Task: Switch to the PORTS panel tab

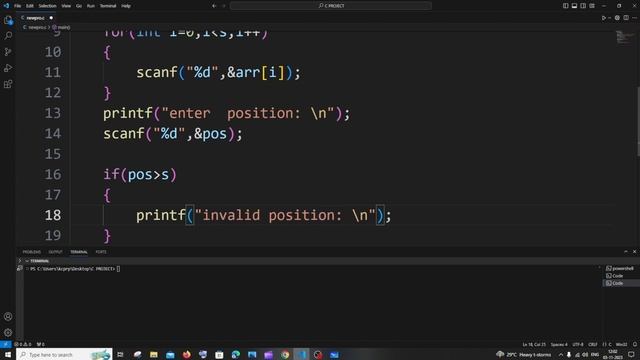Action: click(101, 252)
